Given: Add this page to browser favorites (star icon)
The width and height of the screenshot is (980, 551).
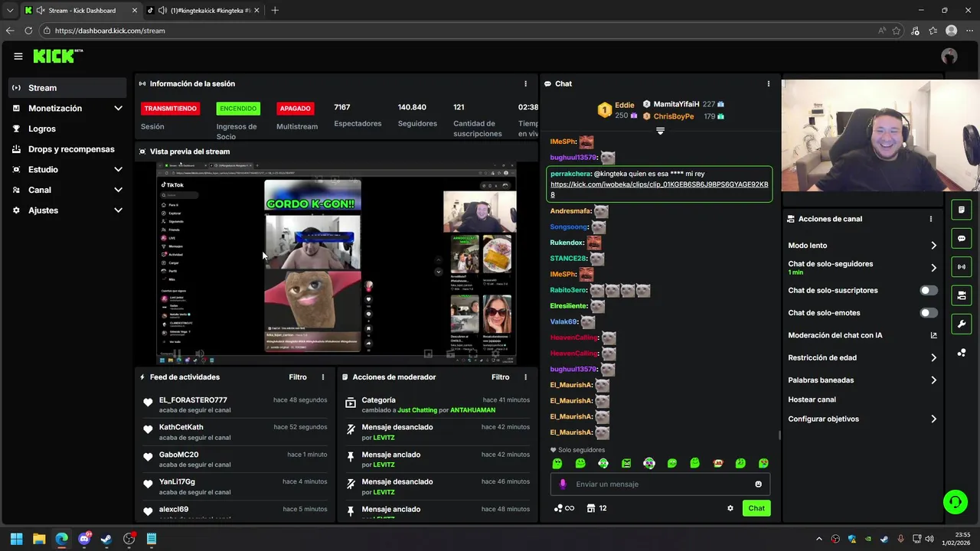Looking at the screenshot, I should click(x=897, y=31).
